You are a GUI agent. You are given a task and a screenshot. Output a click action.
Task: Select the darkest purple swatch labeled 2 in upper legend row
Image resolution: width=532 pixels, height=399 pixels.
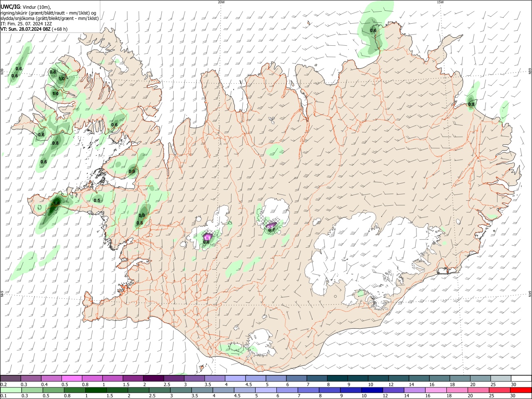click(x=153, y=378)
